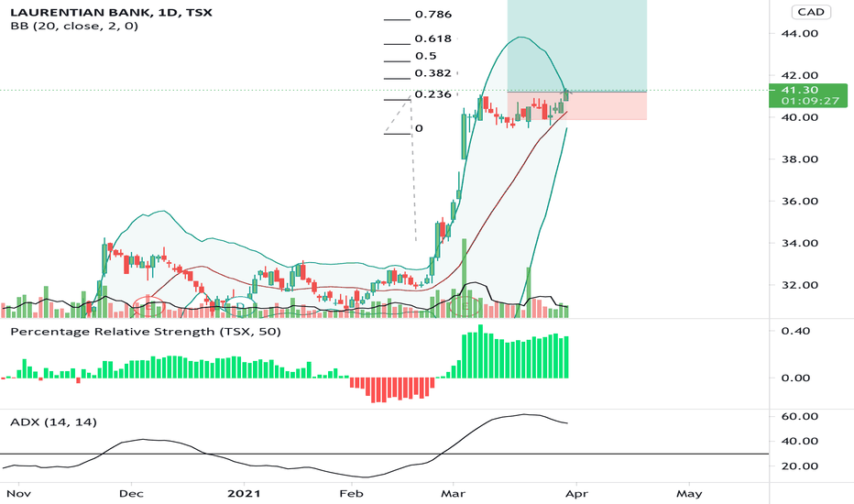Click the 36.00 price axis label
Image resolution: width=854 pixels, height=504 pixels.
(800, 201)
